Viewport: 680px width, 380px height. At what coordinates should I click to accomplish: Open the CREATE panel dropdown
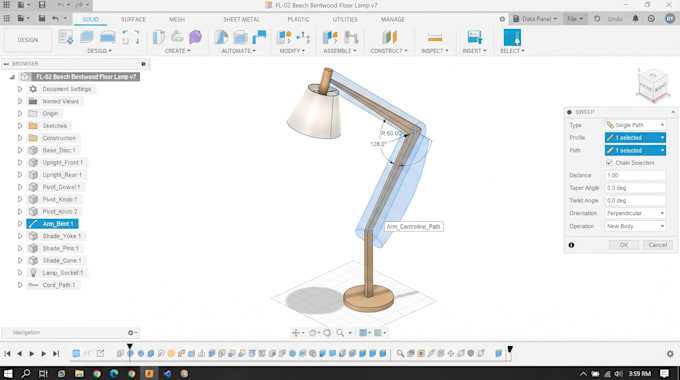[x=177, y=51]
